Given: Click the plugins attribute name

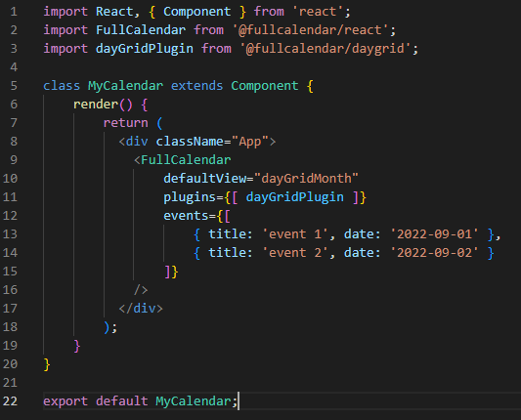Looking at the screenshot, I should pos(190,197).
